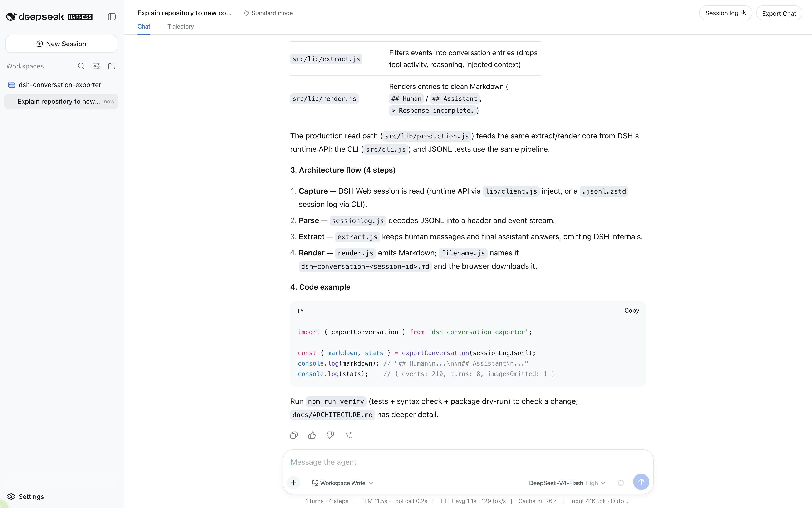Search workspaces with magnifier icon
Image resolution: width=812 pixels, height=508 pixels.
(81, 66)
